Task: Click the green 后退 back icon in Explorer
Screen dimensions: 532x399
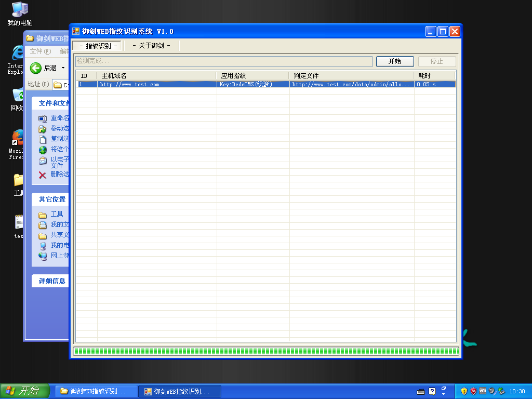Action: [x=36, y=68]
